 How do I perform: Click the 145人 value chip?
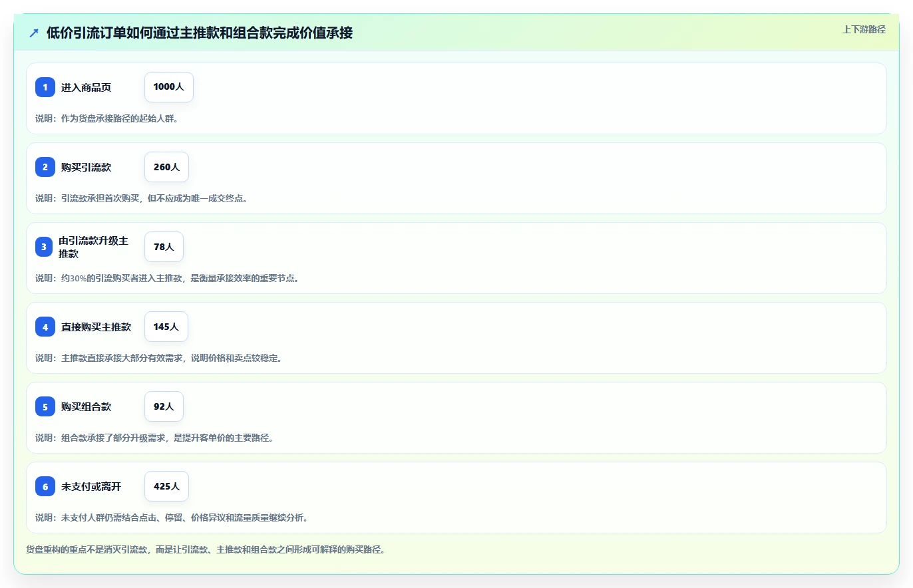pyautogui.click(x=166, y=327)
